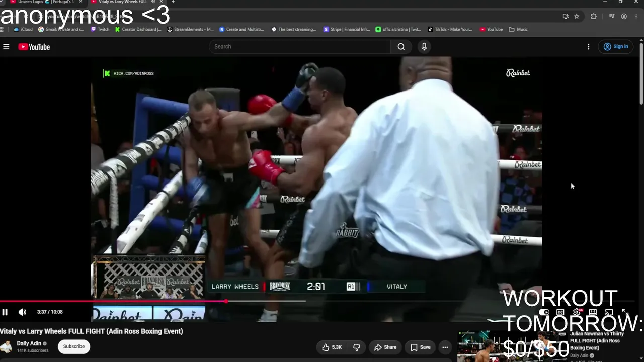The height and width of the screenshot is (362, 644).
Task: Turn on closed captions
Action: [560, 312]
